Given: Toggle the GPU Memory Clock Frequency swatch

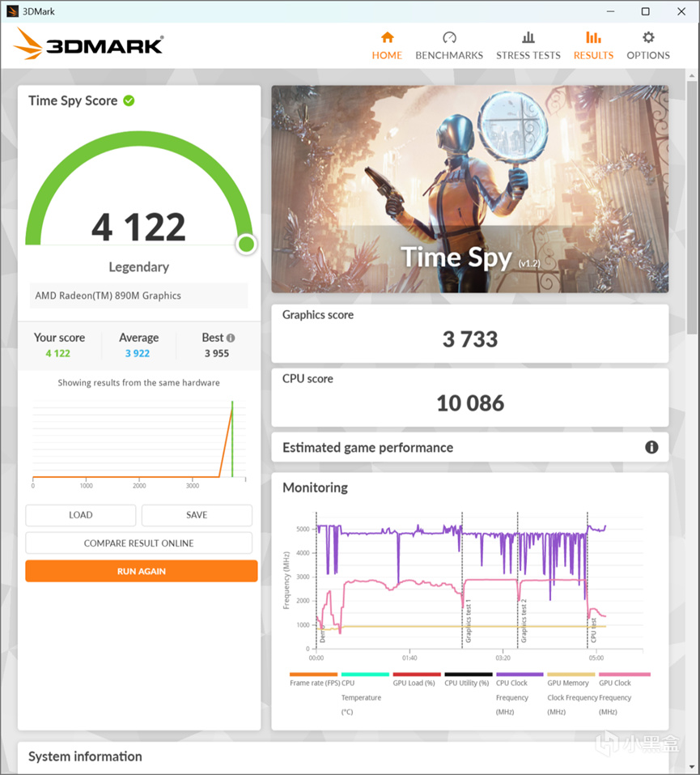Looking at the screenshot, I should tap(571, 674).
